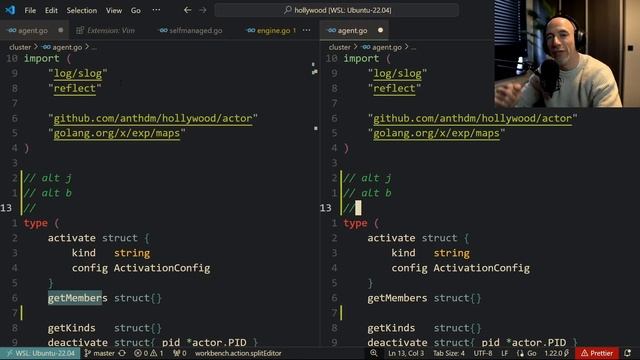Click the master git branch indicator
The height and width of the screenshot is (360, 640).
pyautogui.click(x=100, y=353)
